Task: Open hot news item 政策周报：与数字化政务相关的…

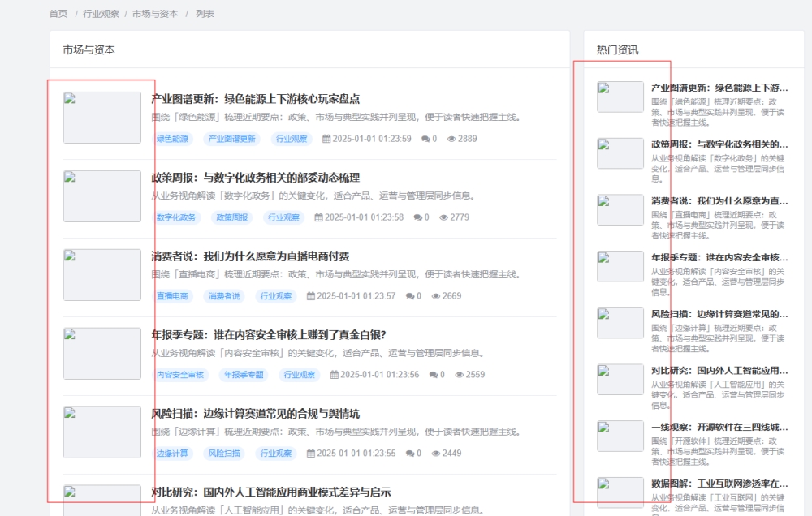Action: click(719, 144)
